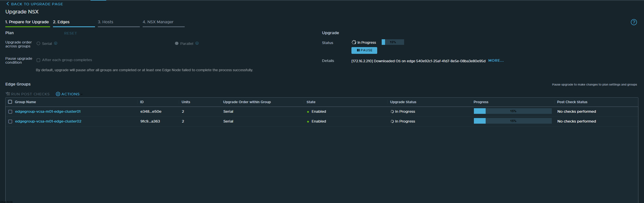
Task: Switch to 1. Prepare for Upgrade step
Action: [x=27, y=22]
